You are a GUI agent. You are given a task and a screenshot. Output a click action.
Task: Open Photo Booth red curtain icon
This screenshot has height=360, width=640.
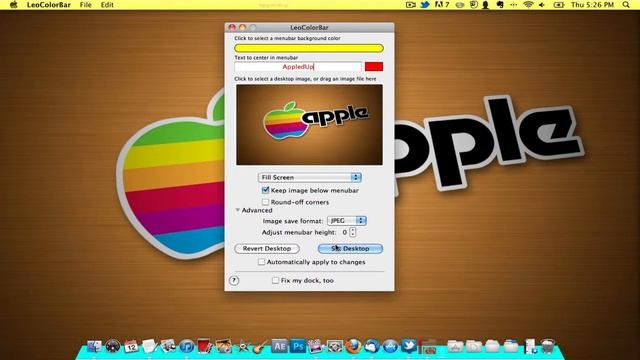[205, 346]
